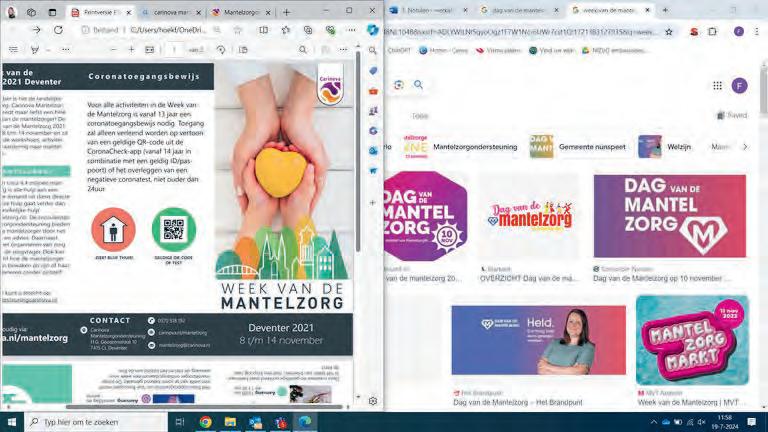Viewport: 768px width, 432px height.
Task: Close the Printversie tab in Edge
Action: point(129,12)
